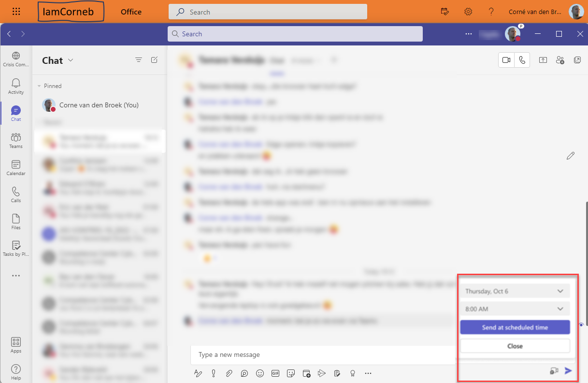Viewport: 588px width, 383px height.
Task: Record a video clip
Action: 554,371
